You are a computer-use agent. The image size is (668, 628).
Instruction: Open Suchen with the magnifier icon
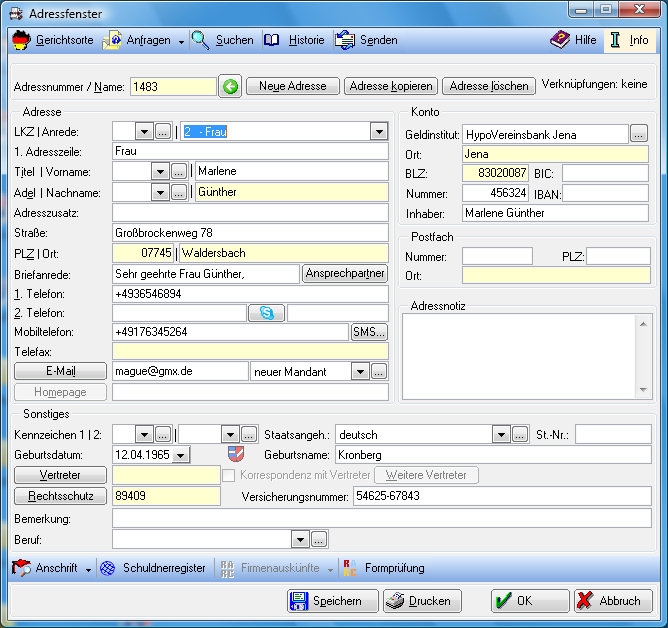[x=201, y=40]
